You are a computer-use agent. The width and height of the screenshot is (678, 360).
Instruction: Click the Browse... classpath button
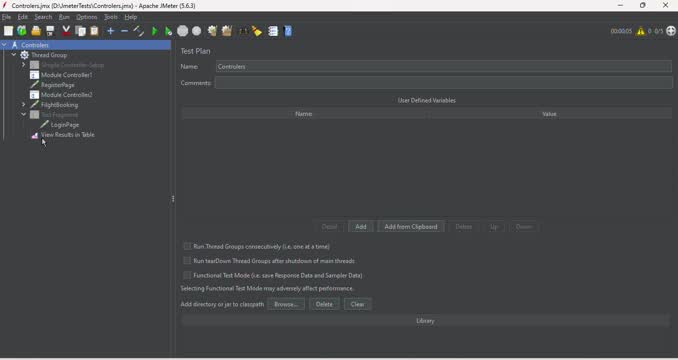coord(286,304)
